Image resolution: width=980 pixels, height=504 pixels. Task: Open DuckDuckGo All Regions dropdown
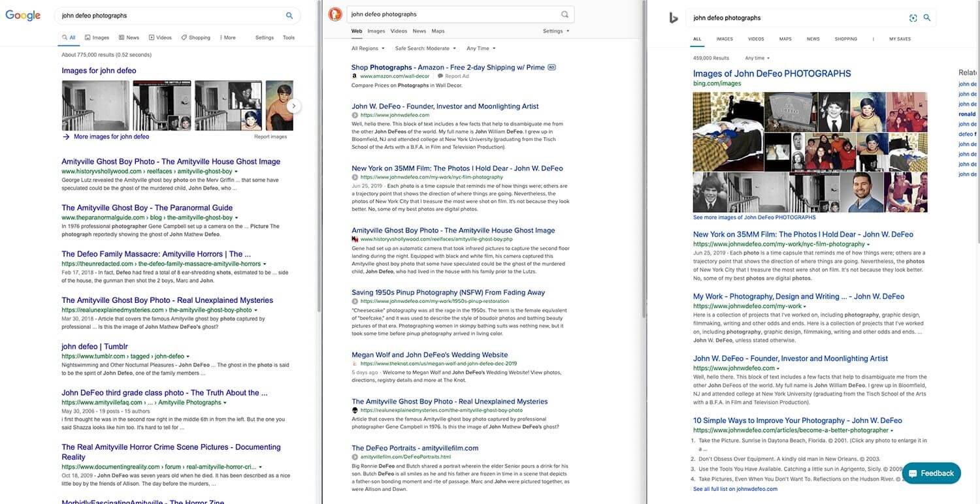367,48
